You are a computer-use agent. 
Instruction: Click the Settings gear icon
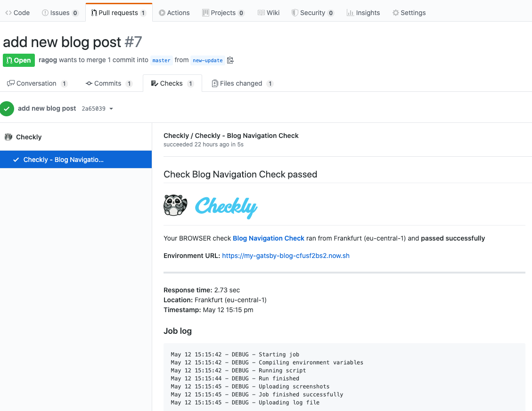pyautogui.click(x=395, y=13)
